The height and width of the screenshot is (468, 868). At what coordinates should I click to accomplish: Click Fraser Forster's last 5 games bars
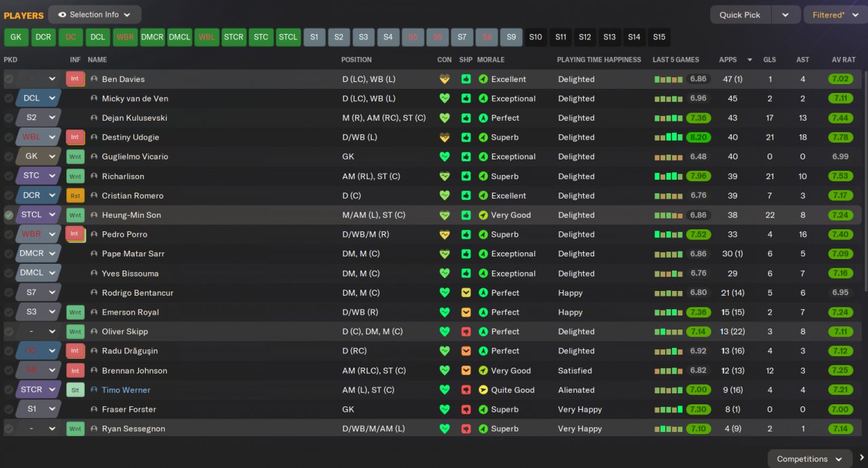669,410
